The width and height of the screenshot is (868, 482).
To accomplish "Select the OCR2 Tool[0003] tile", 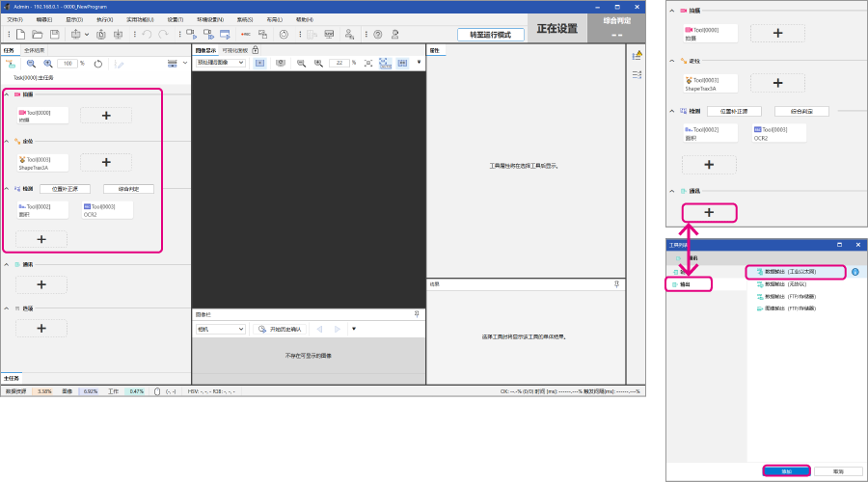I will coord(107,209).
